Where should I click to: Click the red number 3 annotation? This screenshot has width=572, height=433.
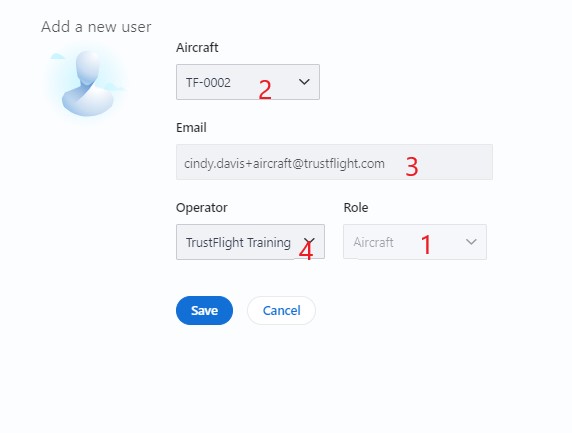tap(412, 167)
